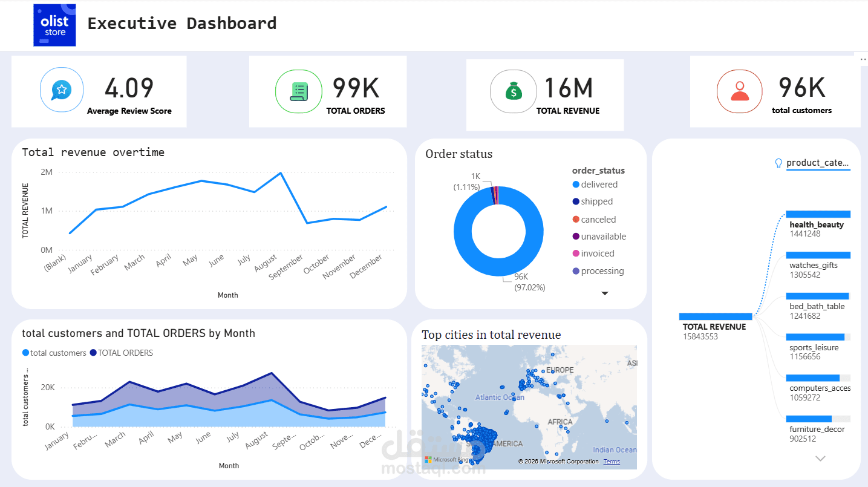Click the TOTAL REVENUE root node bar

[x=716, y=316]
